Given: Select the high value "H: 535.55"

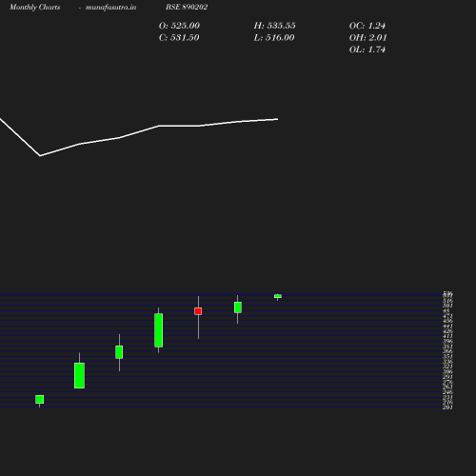Looking at the screenshot, I should point(275,26).
